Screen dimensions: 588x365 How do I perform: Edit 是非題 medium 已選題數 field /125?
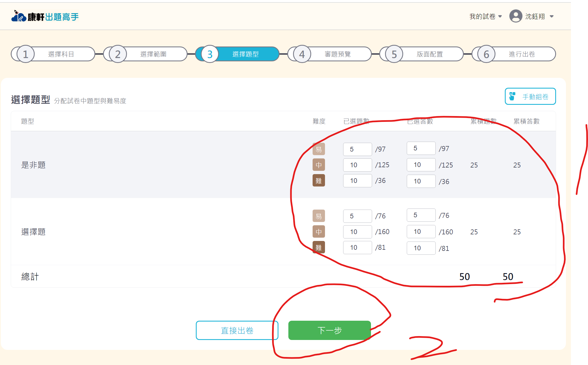357,165
